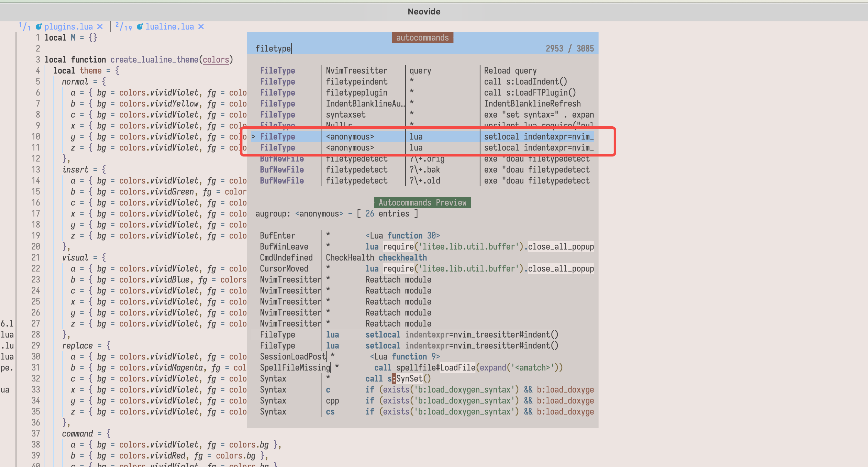Click the Lua icon on plugins.lua tab
The image size is (868, 467).
click(x=39, y=27)
